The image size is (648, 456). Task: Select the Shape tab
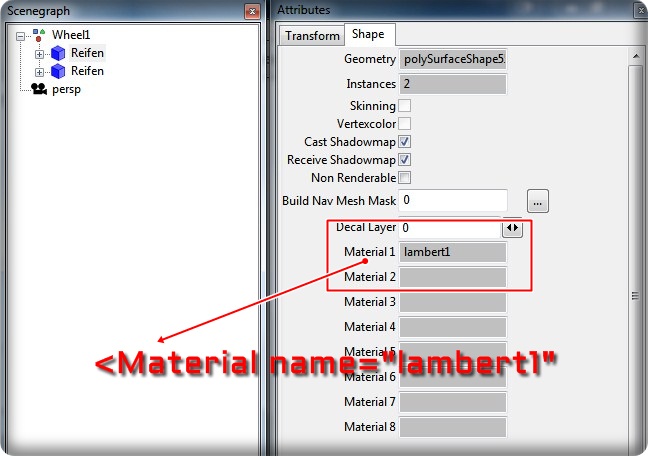(370, 35)
